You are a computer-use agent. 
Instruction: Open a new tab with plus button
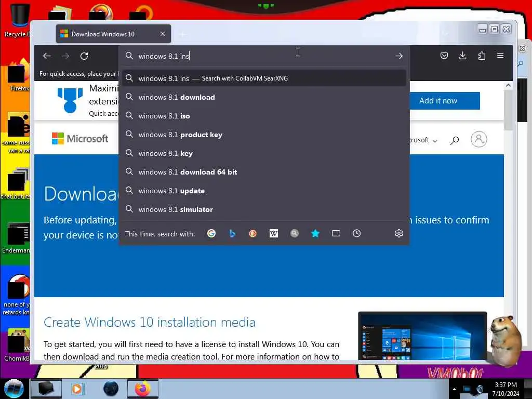(x=182, y=34)
